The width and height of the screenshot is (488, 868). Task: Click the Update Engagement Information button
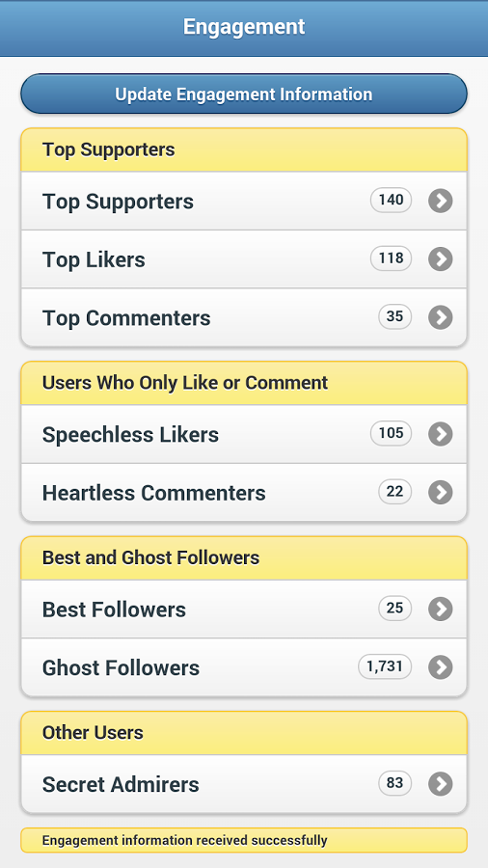tap(244, 94)
